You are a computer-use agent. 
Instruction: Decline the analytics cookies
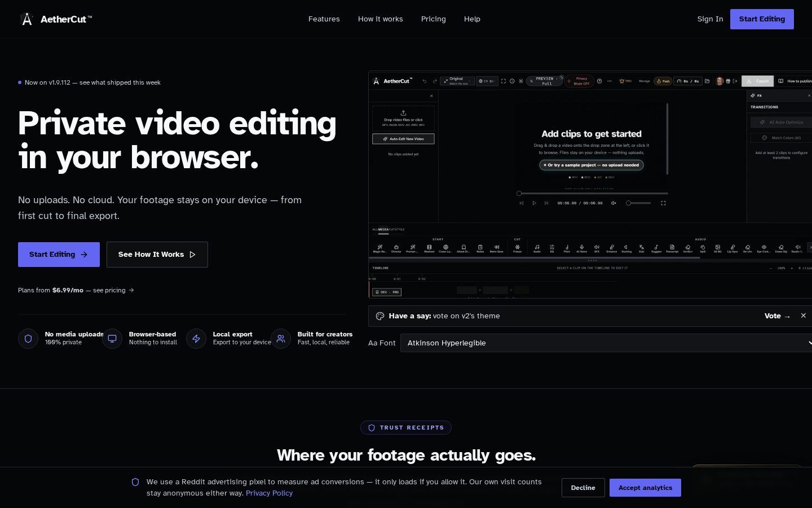click(x=583, y=488)
